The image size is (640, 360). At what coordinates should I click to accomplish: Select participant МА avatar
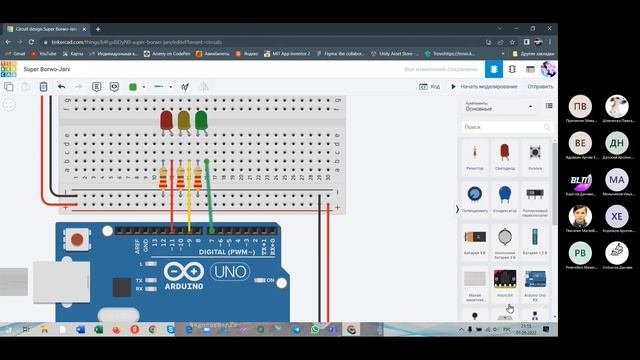tap(617, 180)
